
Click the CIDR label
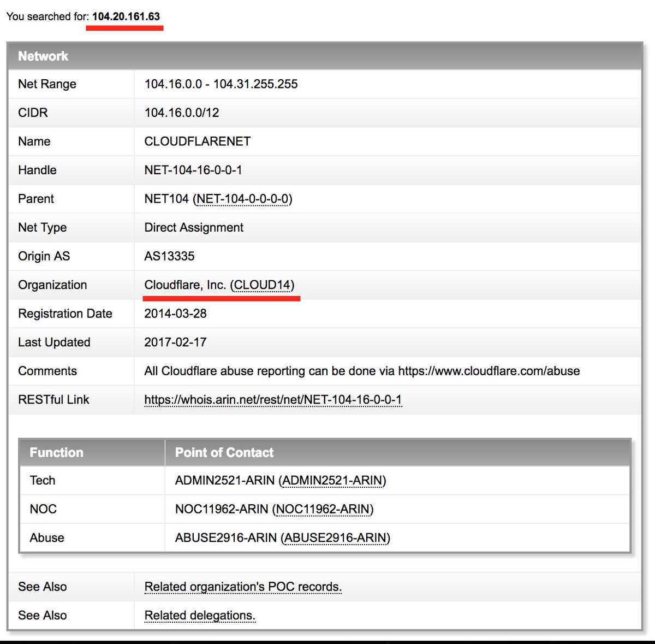pyautogui.click(x=33, y=113)
